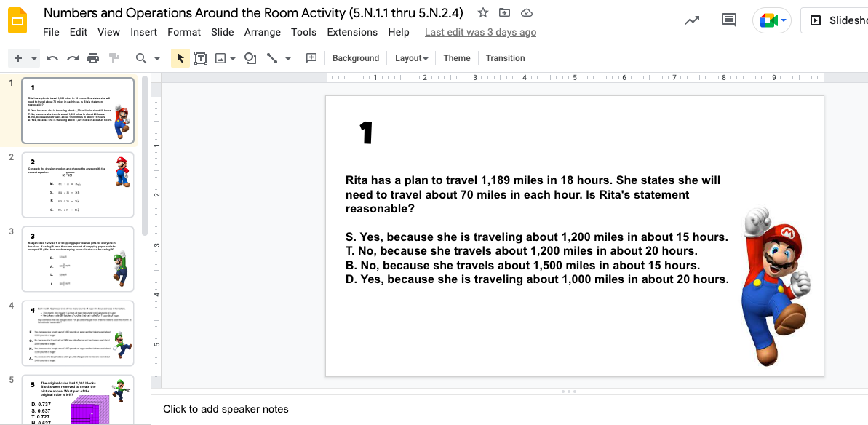The height and width of the screenshot is (425, 868).
Task: Open the Extensions menu
Action: (352, 32)
